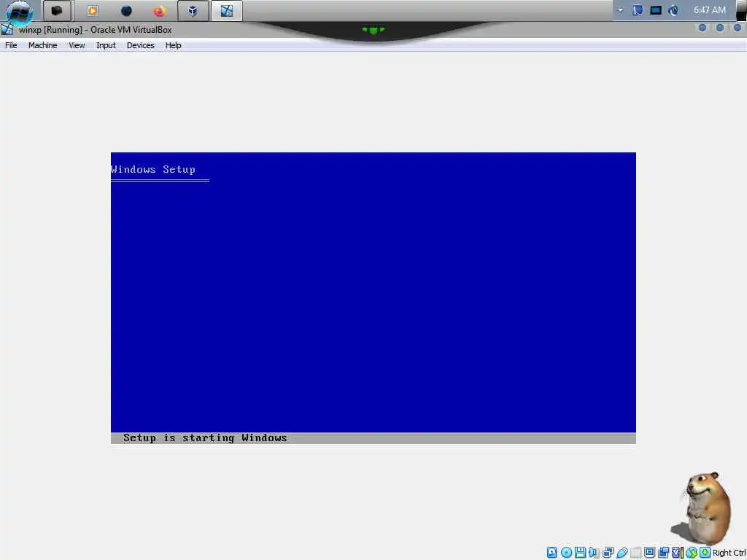Image resolution: width=747 pixels, height=560 pixels.
Task: Open the File menu
Action: click(11, 45)
